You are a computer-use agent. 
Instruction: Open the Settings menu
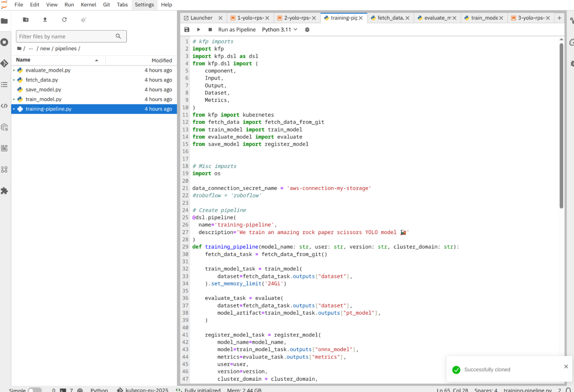[144, 5]
